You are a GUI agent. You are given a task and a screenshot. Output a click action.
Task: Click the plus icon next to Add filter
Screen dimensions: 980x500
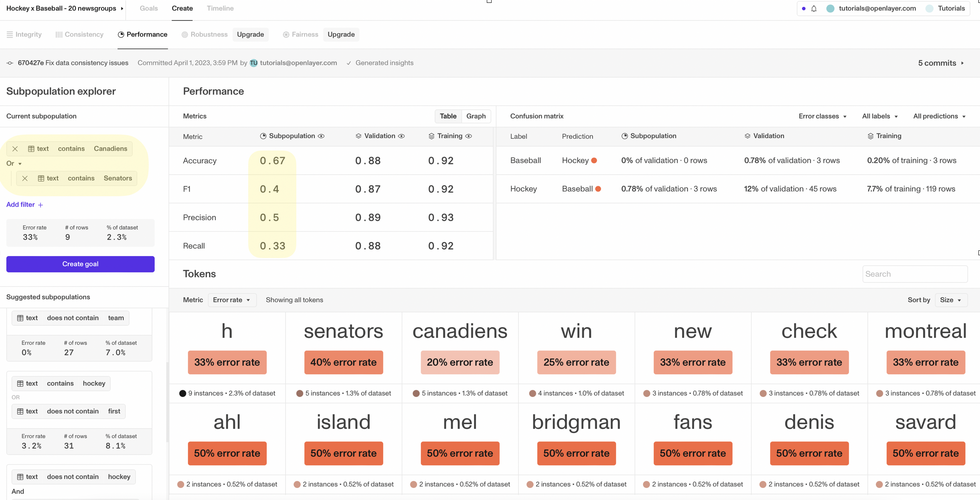coord(40,205)
